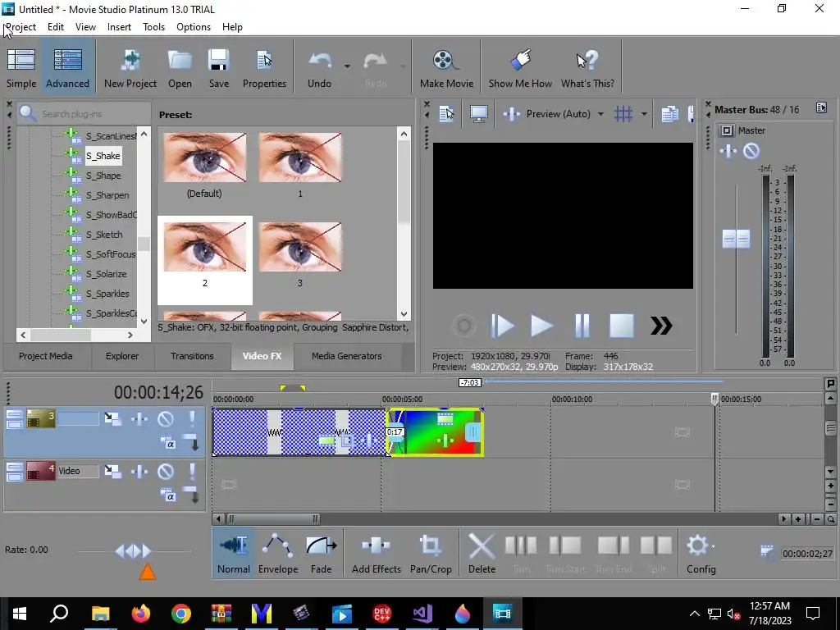
Task: Switch to the Transitions tab
Action: tap(192, 356)
